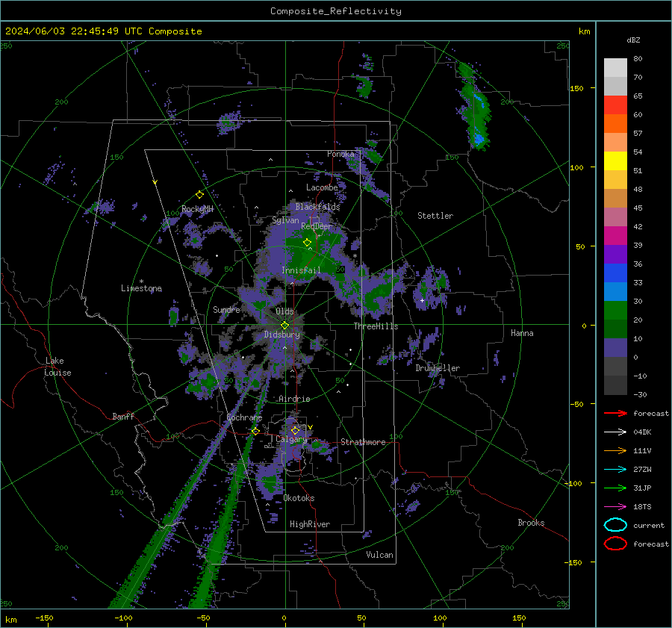Click the Blackfalds label
The image size is (672, 628).
pyautogui.click(x=317, y=207)
